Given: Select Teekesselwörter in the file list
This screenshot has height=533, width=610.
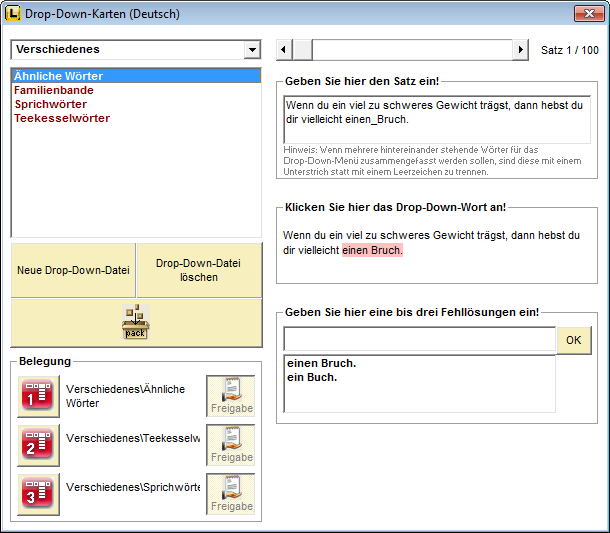Looking at the screenshot, I should [x=62, y=118].
